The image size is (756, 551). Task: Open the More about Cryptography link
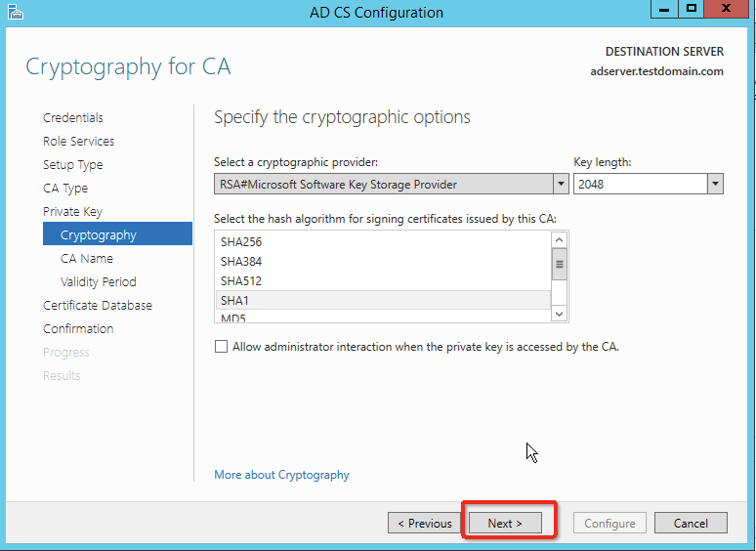pos(281,475)
